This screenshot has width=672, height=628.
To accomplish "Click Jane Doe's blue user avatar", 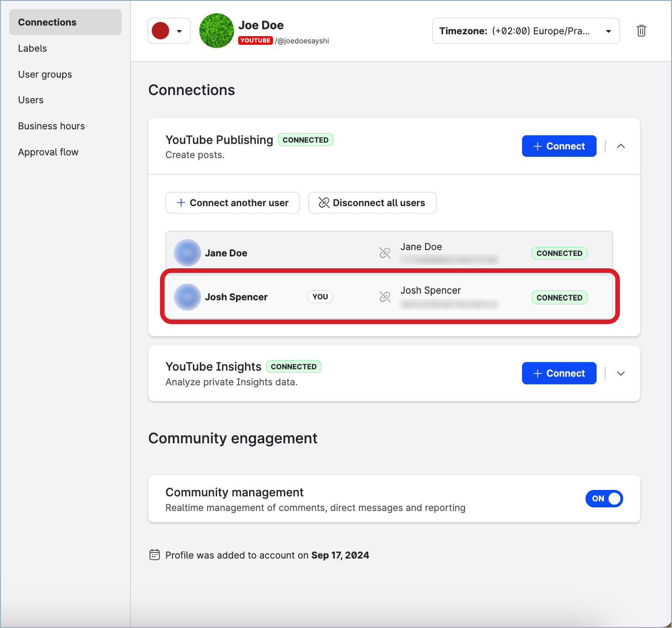I will click(187, 253).
